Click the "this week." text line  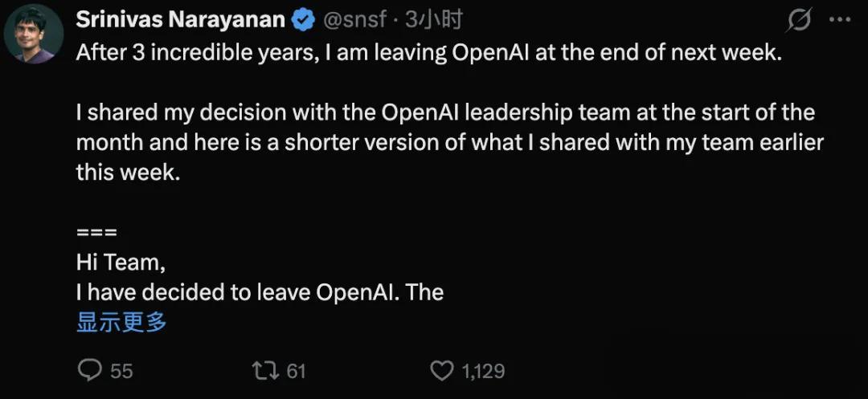(124, 172)
